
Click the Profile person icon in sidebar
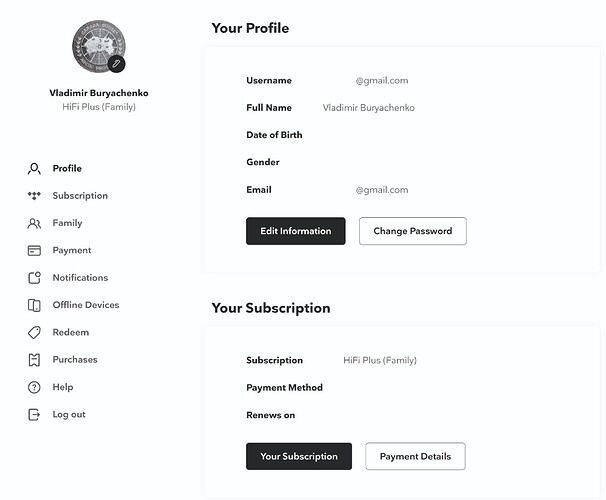(x=34, y=168)
